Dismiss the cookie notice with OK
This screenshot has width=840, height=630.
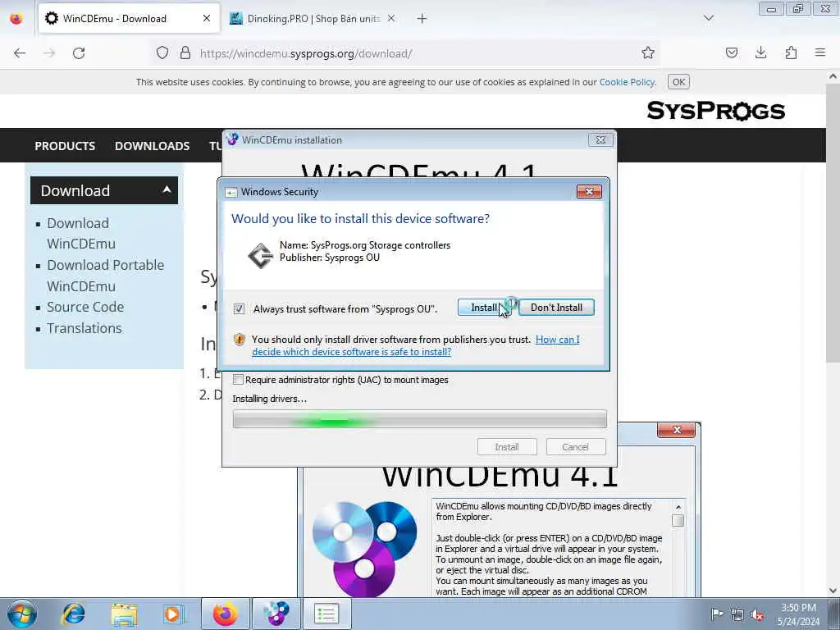click(678, 82)
